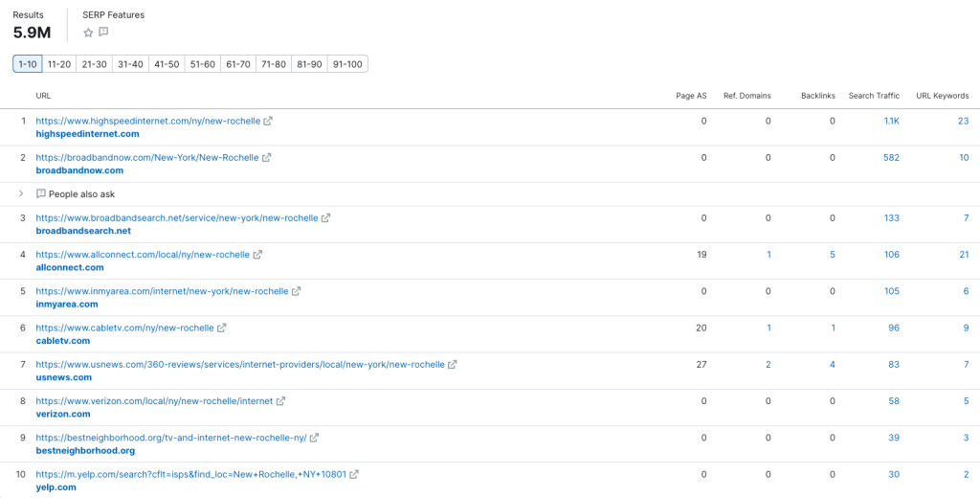Click the bold broadbandsearch.net domain link
The width and height of the screenshot is (980, 498).
(84, 231)
